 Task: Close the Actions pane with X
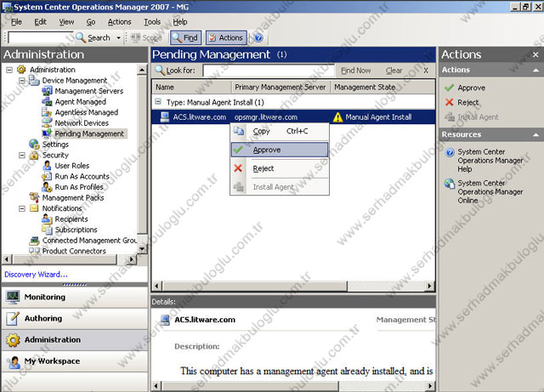click(535, 54)
